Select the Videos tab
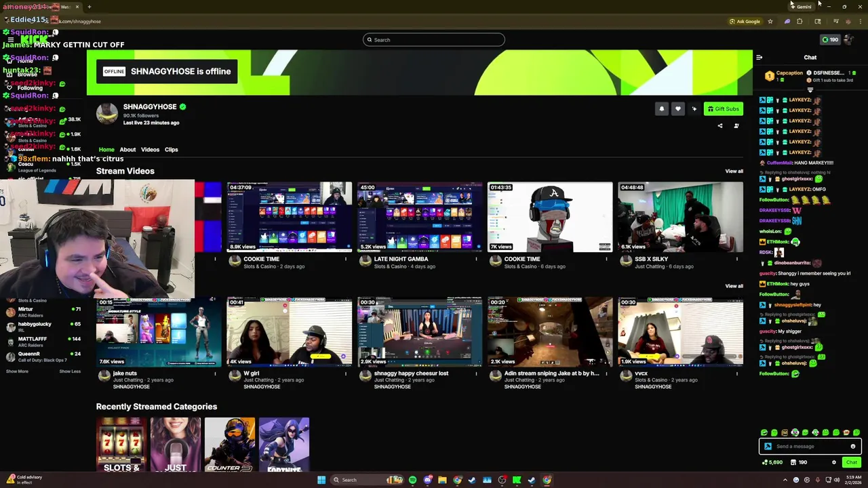Screen dimensions: 868x488 (x=150, y=150)
